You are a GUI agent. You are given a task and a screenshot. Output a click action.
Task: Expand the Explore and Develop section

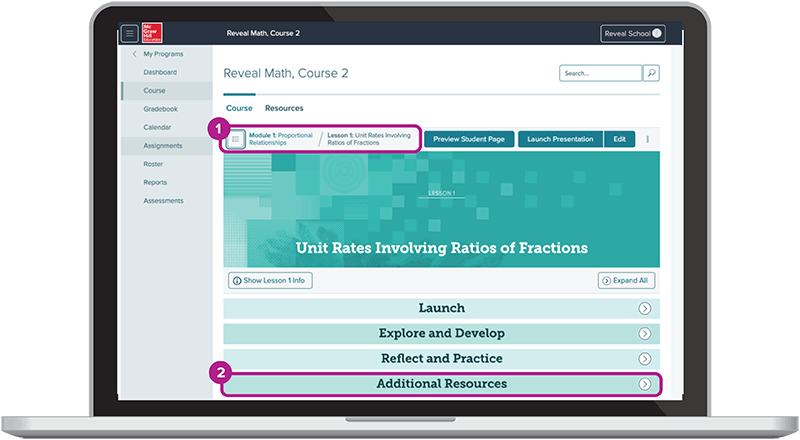[441, 333]
